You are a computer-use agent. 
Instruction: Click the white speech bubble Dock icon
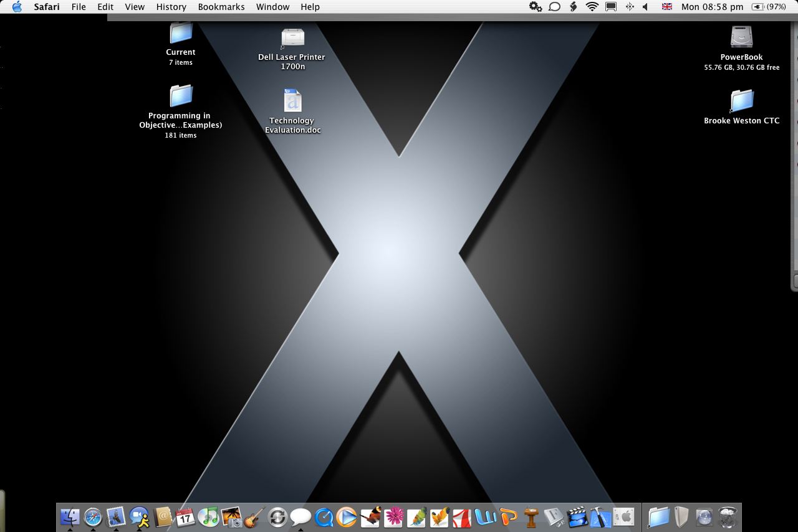pos(300,517)
